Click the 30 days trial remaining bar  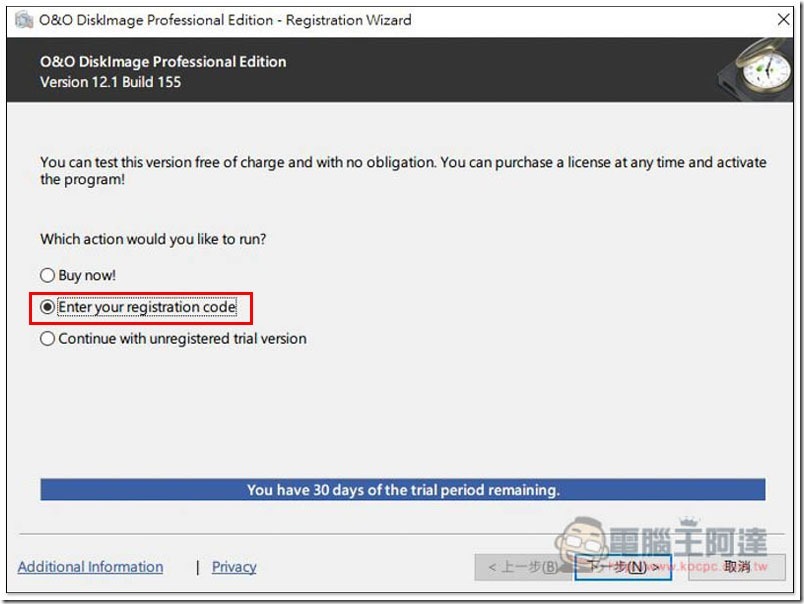(x=403, y=490)
